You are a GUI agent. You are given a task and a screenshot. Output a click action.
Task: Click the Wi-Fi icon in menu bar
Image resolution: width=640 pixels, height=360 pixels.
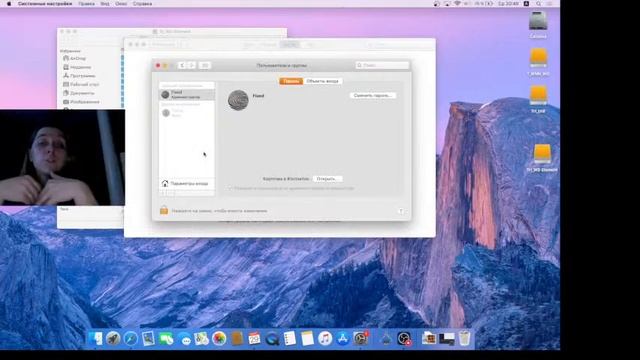coord(458,4)
